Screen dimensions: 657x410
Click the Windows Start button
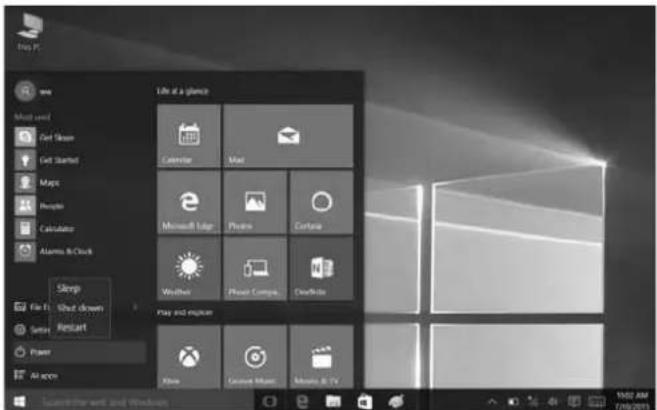coord(19,402)
